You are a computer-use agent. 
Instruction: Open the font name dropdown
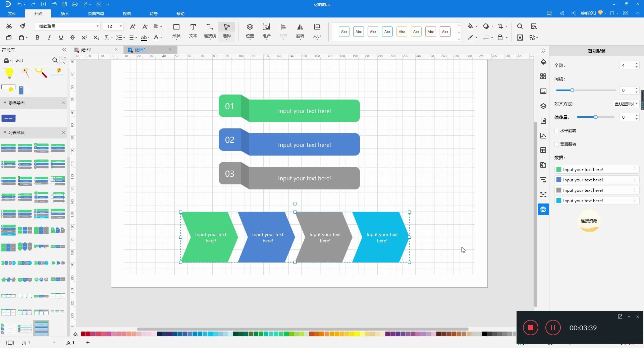98,26
